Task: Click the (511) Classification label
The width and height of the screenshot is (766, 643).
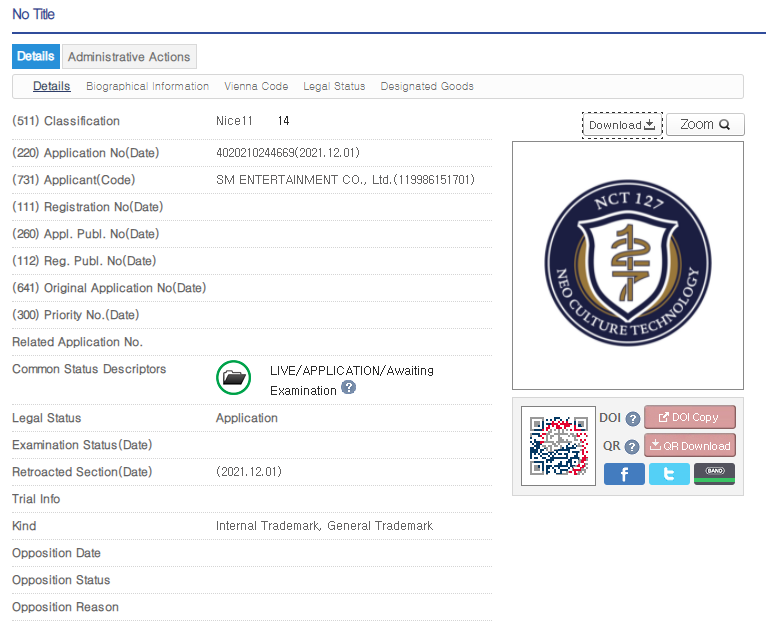Action: 66,121
